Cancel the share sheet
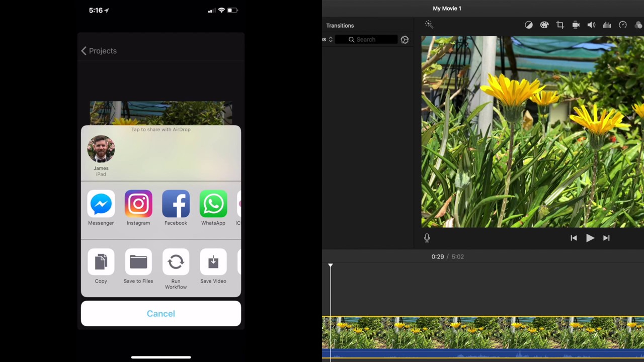Screen dimensions: 644x362 click(161, 313)
